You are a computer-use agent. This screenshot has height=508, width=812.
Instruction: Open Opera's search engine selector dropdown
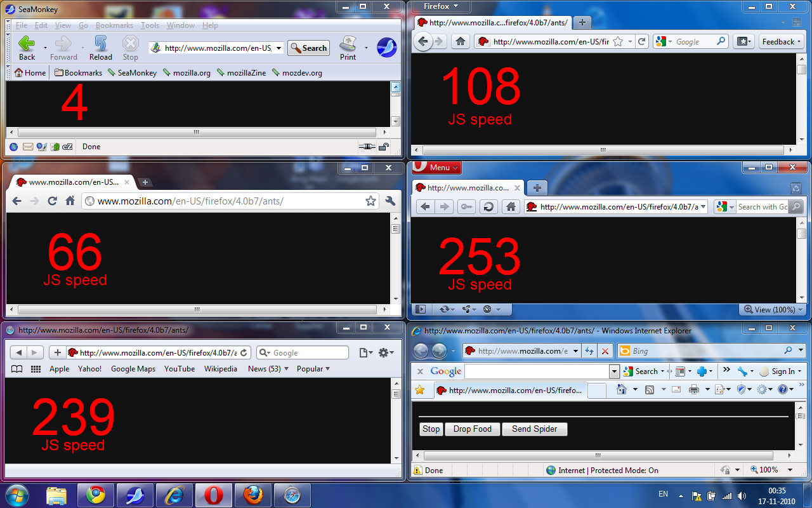click(x=725, y=206)
